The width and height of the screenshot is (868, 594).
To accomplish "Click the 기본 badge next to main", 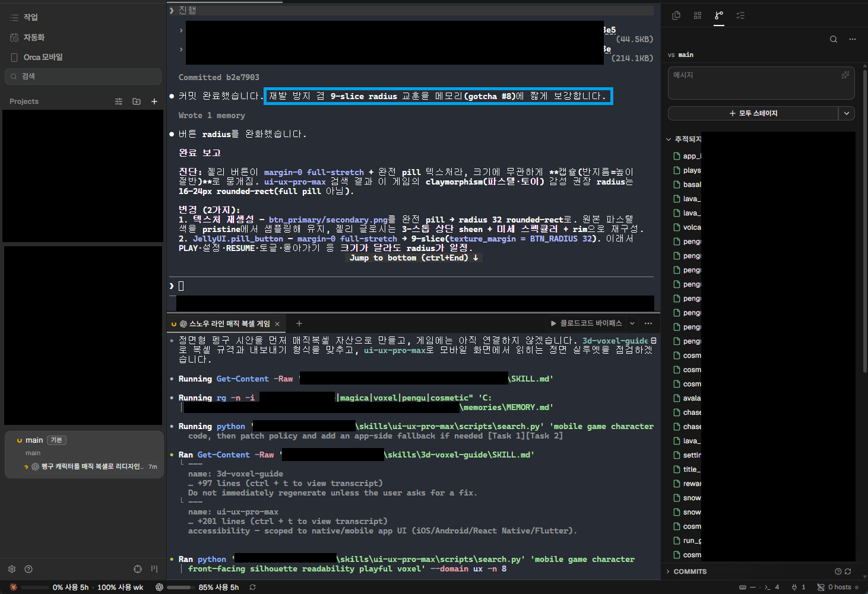I will click(x=56, y=440).
